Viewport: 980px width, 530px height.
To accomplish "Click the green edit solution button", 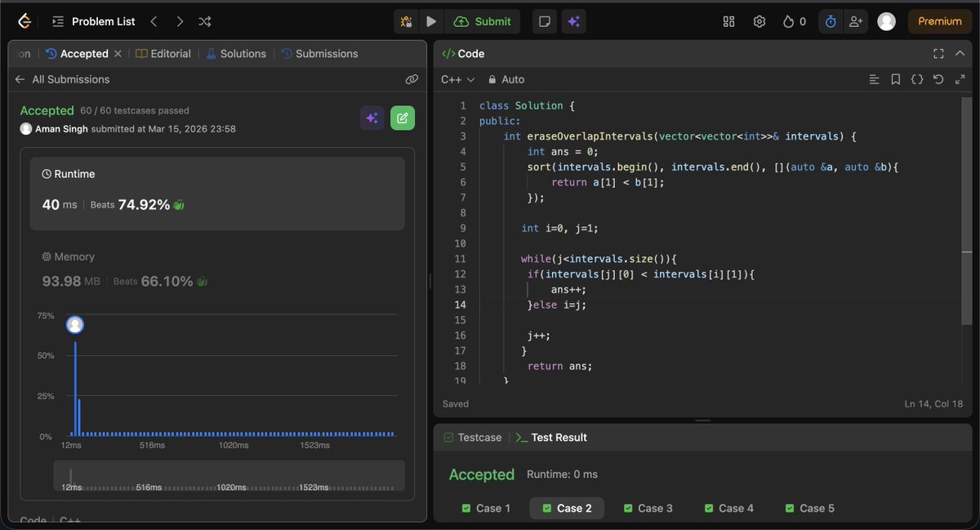I will (x=403, y=118).
